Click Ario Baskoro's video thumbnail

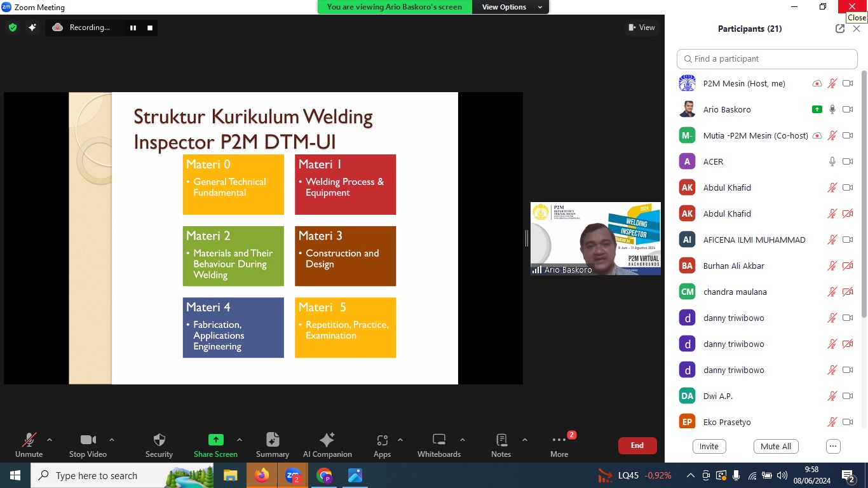595,239
